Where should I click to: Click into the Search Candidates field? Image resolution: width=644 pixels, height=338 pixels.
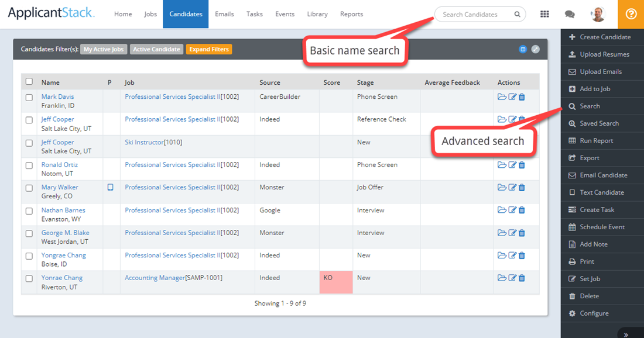tap(473, 15)
